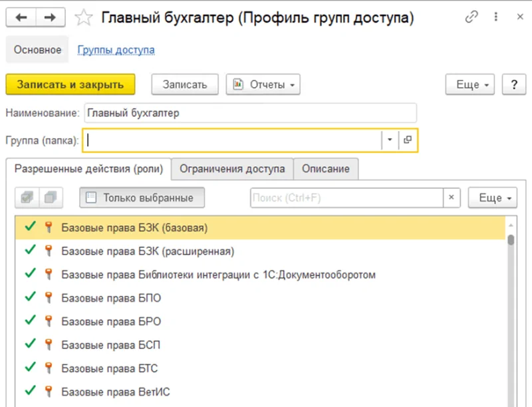The height and width of the screenshot is (407, 532).
Task: Open the Еще menu near the Help button
Action: pos(469,84)
